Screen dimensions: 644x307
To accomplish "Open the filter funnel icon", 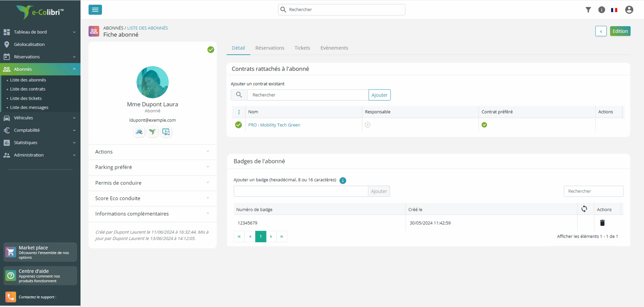I will [x=588, y=10].
